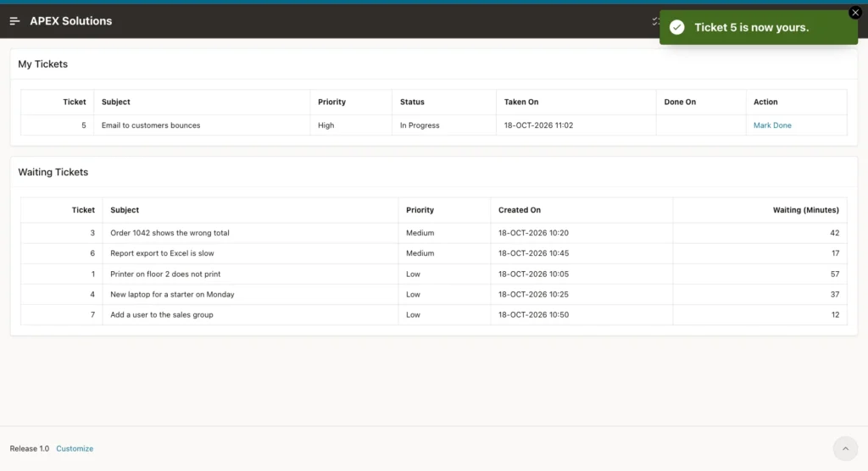The height and width of the screenshot is (471, 868).
Task: Click Priority header in My Tickets table
Action: click(331, 102)
